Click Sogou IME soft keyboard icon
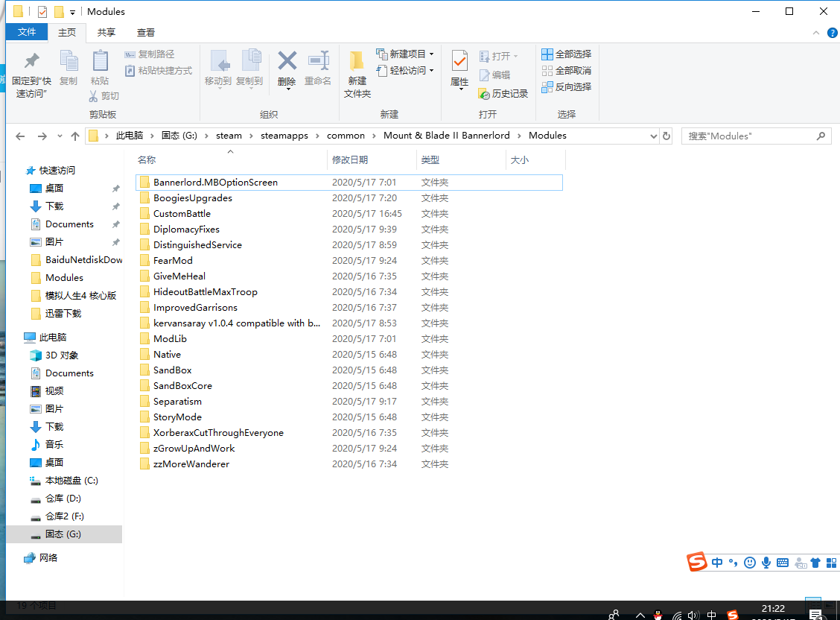The height and width of the screenshot is (620, 840). click(783, 563)
